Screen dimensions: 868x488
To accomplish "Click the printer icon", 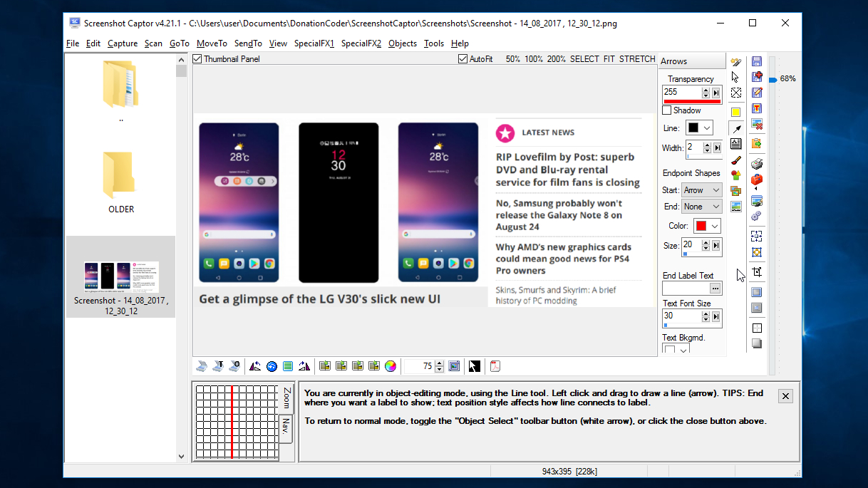I will click(757, 164).
